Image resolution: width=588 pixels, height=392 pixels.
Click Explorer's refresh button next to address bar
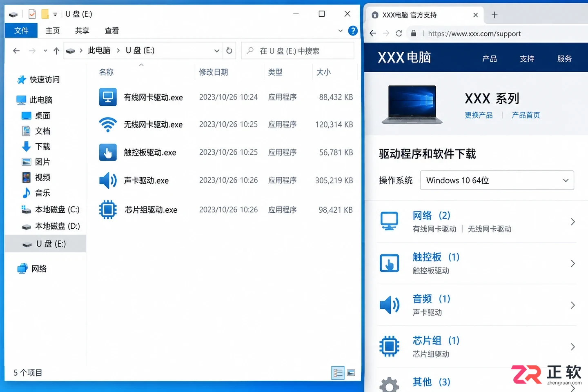[229, 51]
